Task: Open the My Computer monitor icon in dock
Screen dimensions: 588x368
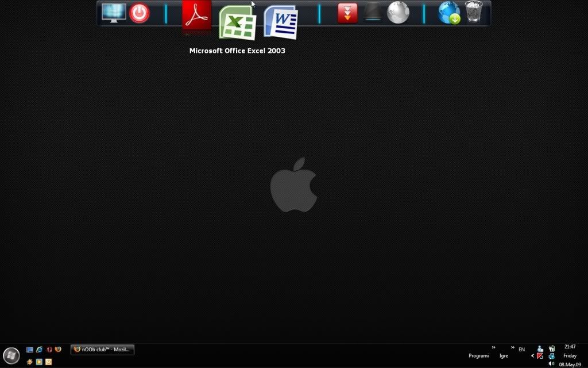Action: tap(114, 13)
